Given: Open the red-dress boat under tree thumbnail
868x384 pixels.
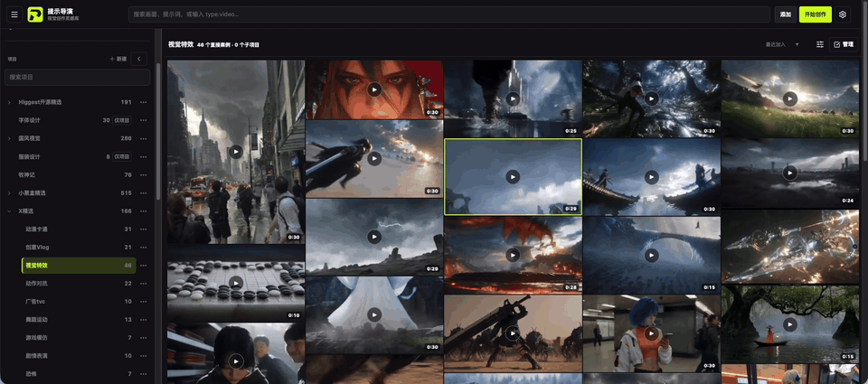Looking at the screenshot, I should 790,324.
